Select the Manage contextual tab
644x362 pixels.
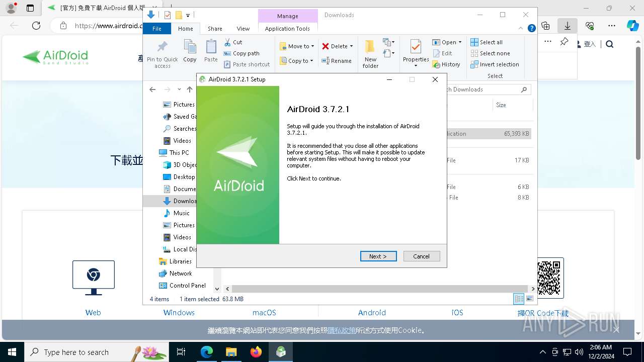[x=288, y=16]
